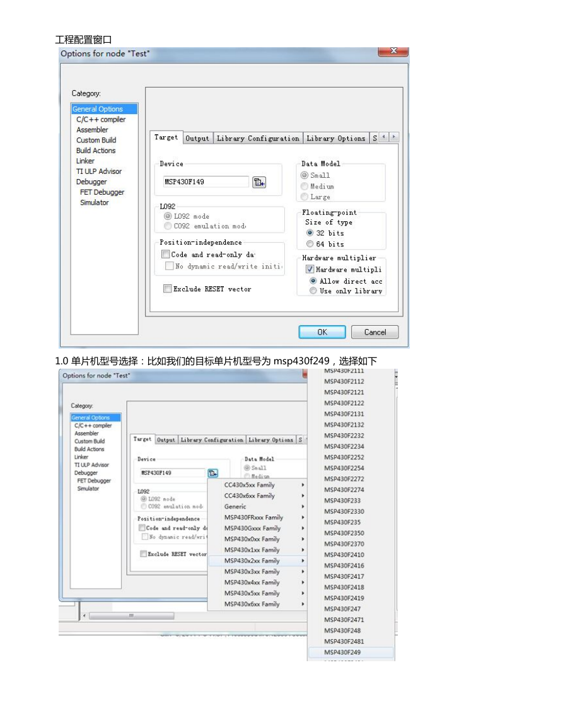Select Medium data model in upper dialog
Screen dimensions: 563x728
coord(305,186)
